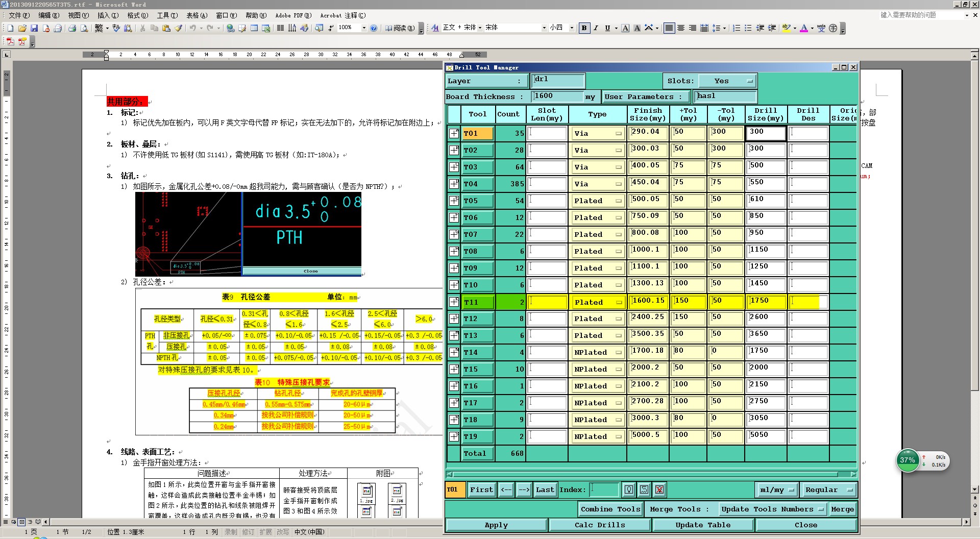
Task: Click the lightbulb icon beside Index field
Action: 629,490
